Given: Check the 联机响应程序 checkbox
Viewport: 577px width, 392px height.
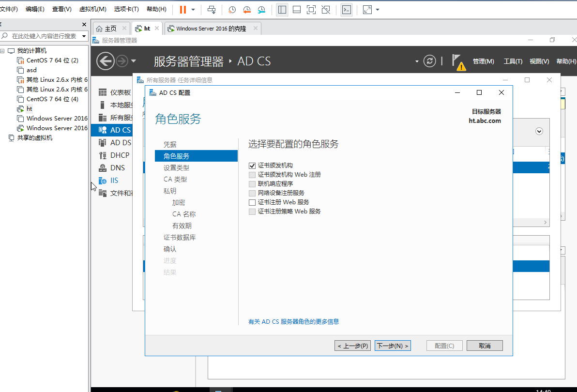Looking at the screenshot, I should point(252,184).
